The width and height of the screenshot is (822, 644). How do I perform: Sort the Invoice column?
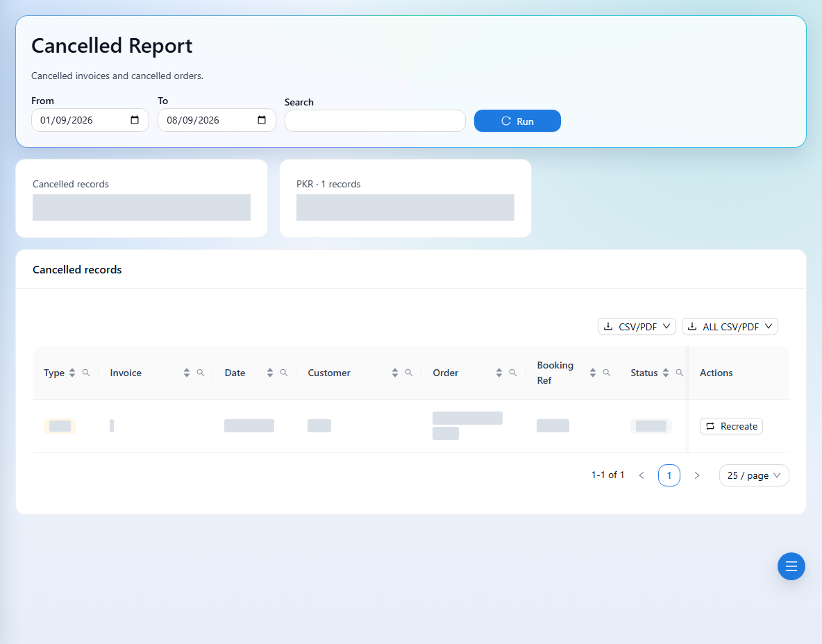coord(187,373)
